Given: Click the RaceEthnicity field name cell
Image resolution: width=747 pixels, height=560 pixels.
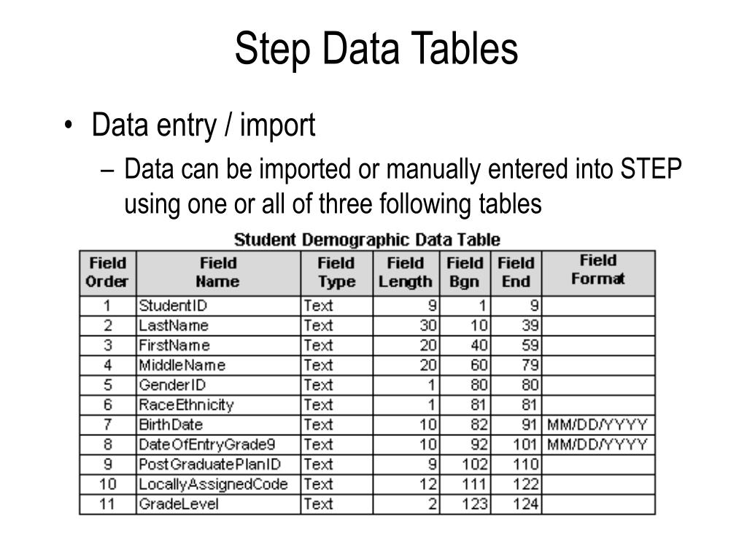Looking at the screenshot, I should pyautogui.click(x=218, y=405).
